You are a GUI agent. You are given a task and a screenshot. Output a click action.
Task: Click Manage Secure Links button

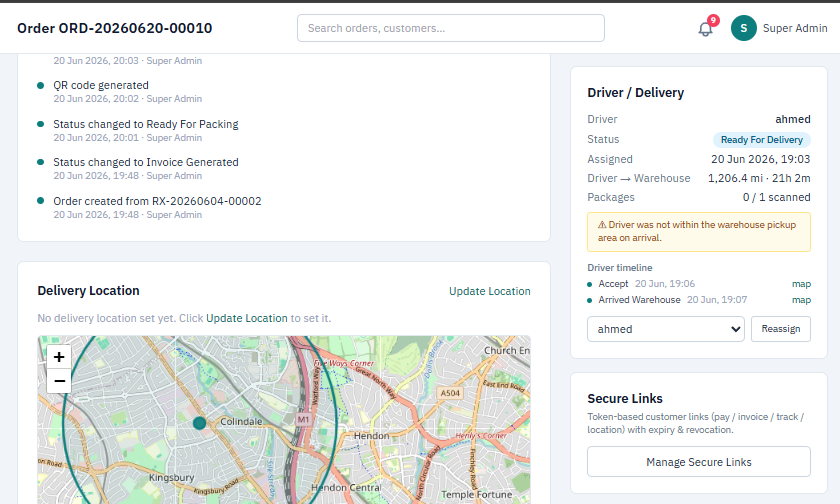[x=699, y=462]
